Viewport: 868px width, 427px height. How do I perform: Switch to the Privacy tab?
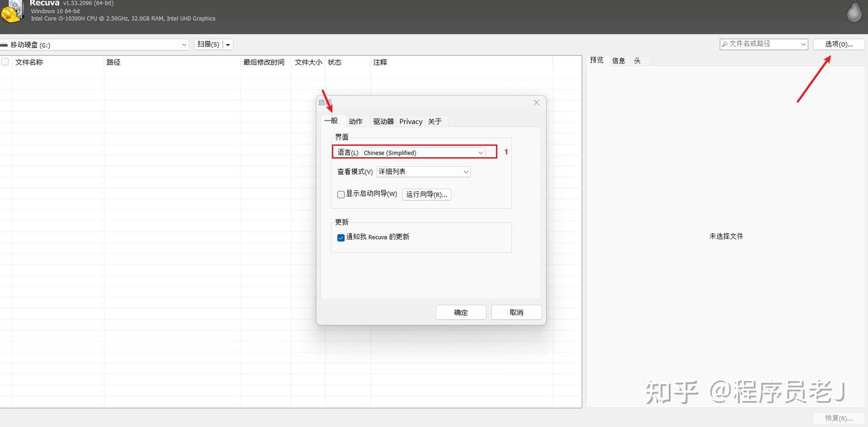410,121
